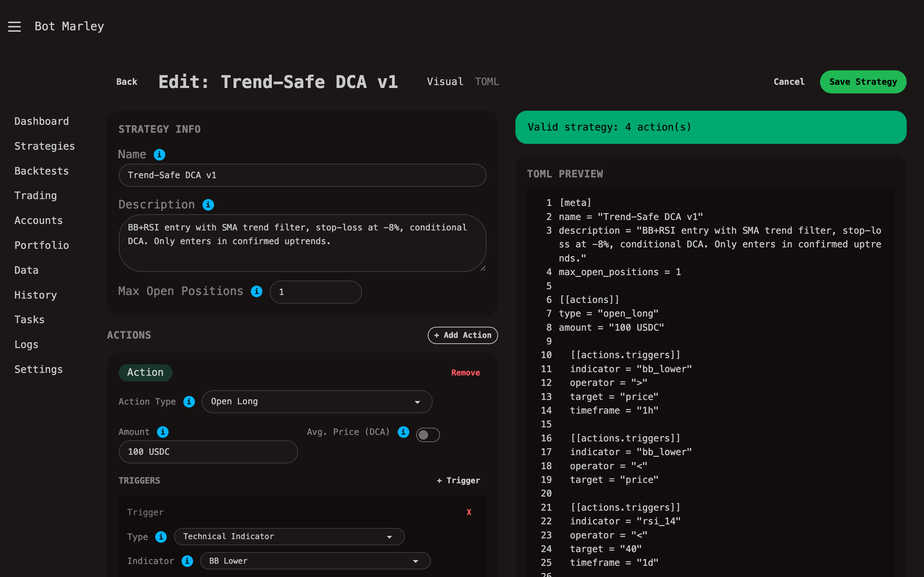Click the Max Open Positions info icon
This screenshot has height=577, width=924.
256,291
